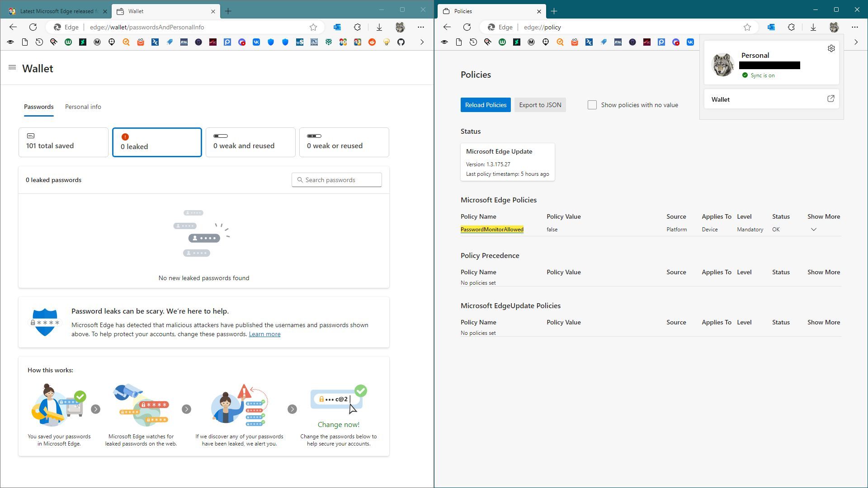Close the Wallet browser tab
Screen dimensions: 868x488
coord(213,11)
